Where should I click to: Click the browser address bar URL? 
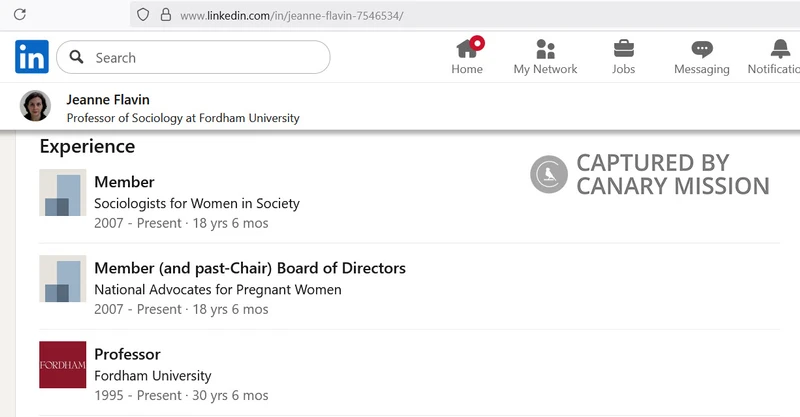pos(292,16)
